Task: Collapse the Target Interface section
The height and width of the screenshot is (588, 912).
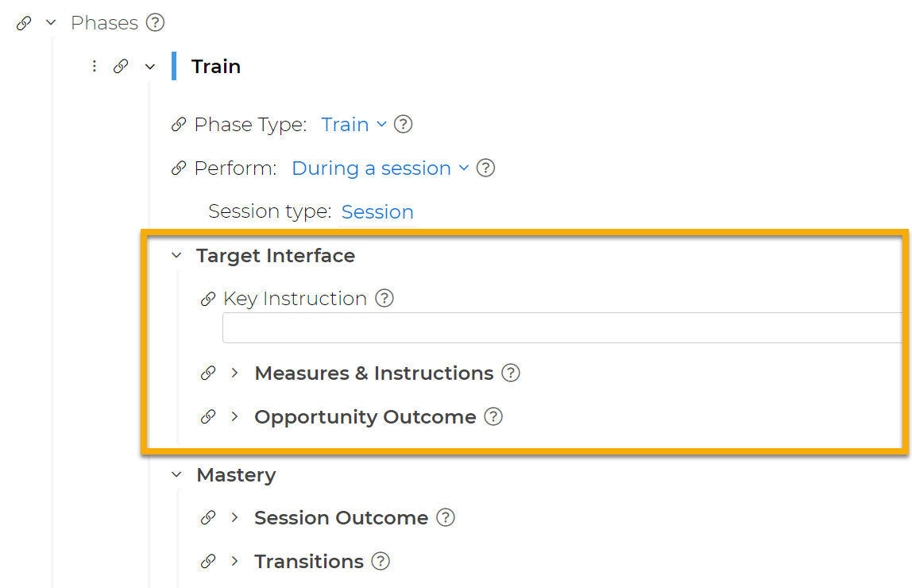Action: tap(176, 256)
